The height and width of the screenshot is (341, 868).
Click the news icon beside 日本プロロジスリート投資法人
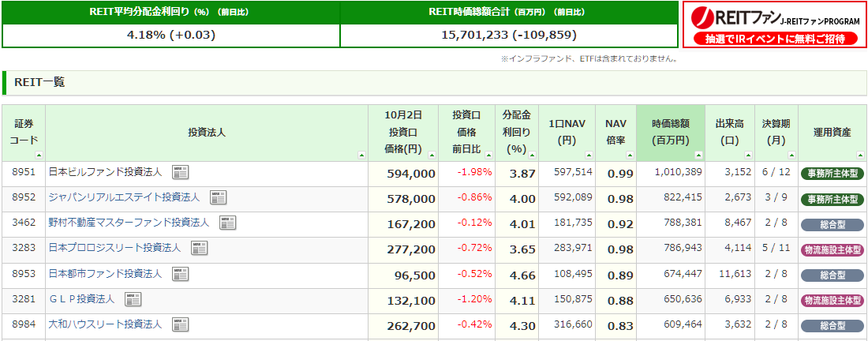click(200, 249)
